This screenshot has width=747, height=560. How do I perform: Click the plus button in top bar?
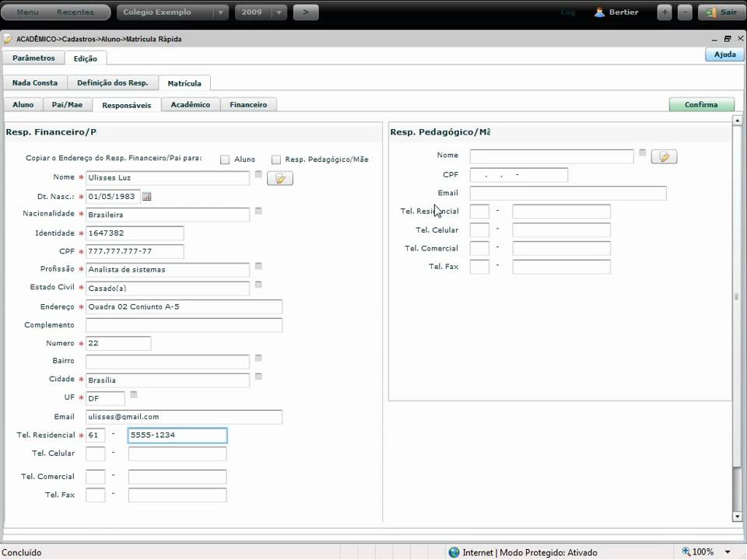pyautogui.click(x=664, y=12)
